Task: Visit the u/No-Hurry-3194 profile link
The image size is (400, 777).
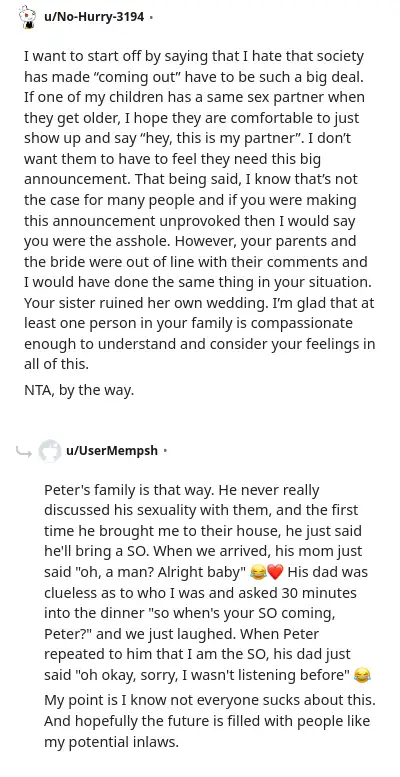Action: point(94,17)
